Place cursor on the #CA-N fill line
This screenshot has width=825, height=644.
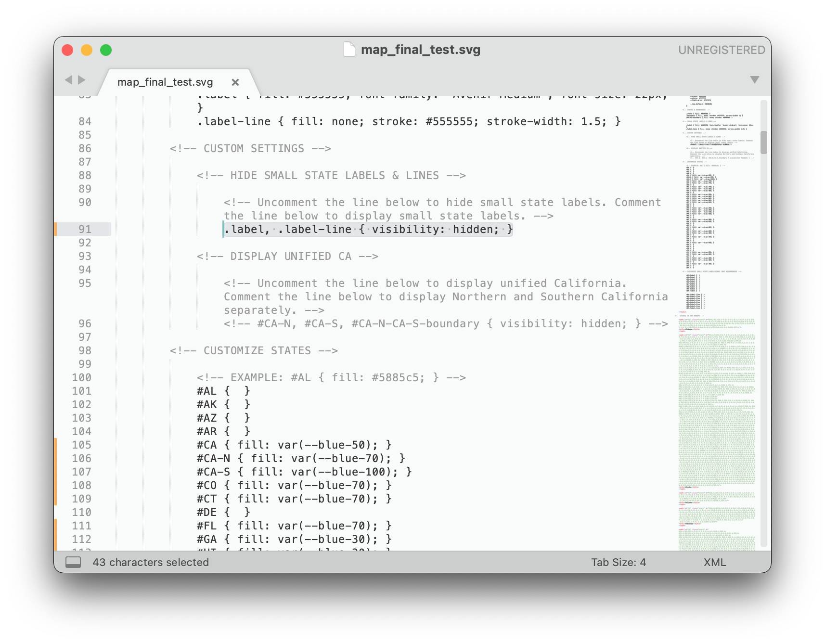pos(301,458)
